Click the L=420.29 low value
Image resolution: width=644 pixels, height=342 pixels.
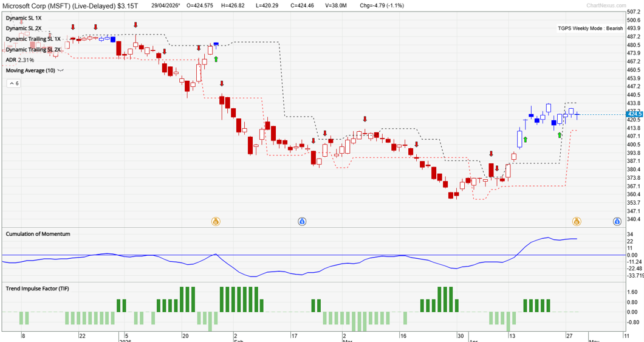click(x=267, y=5)
